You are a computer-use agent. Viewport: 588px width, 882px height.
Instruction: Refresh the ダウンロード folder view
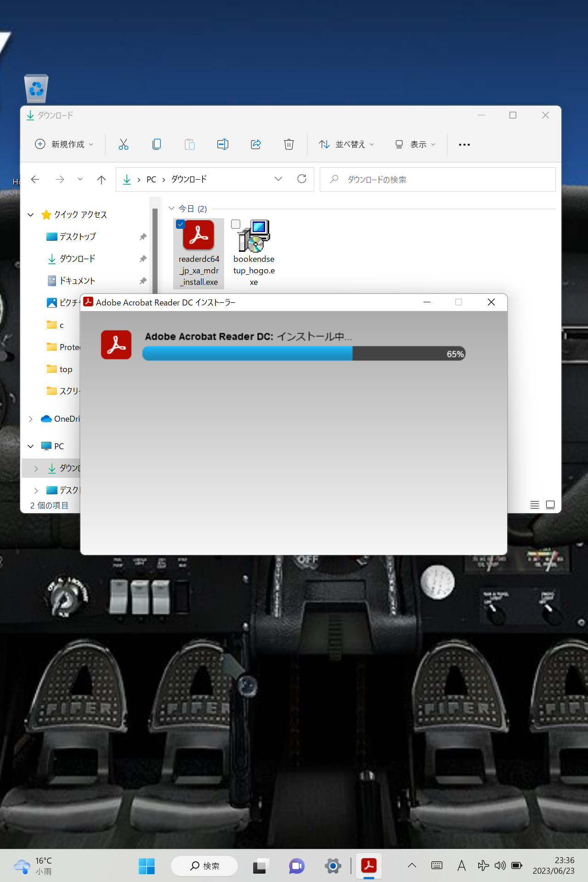(302, 179)
